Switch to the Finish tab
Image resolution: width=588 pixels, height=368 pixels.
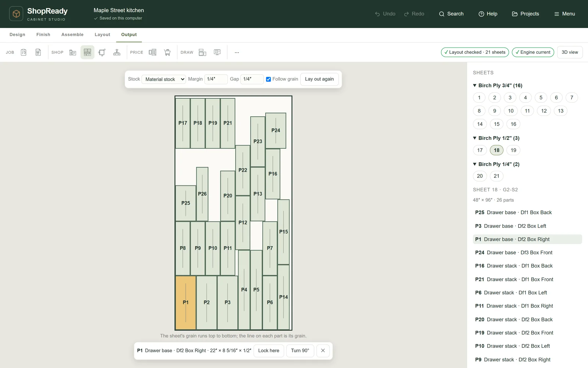(x=43, y=35)
